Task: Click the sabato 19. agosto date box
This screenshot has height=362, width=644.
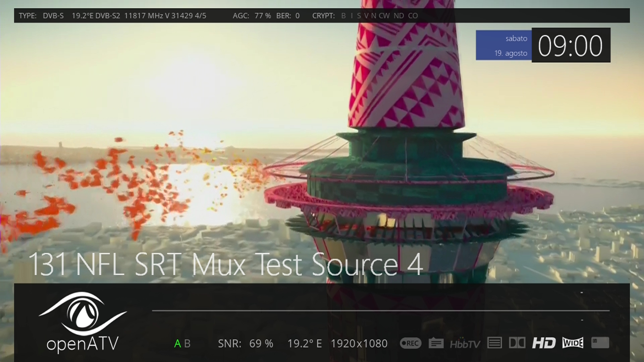Action: click(504, 46)
